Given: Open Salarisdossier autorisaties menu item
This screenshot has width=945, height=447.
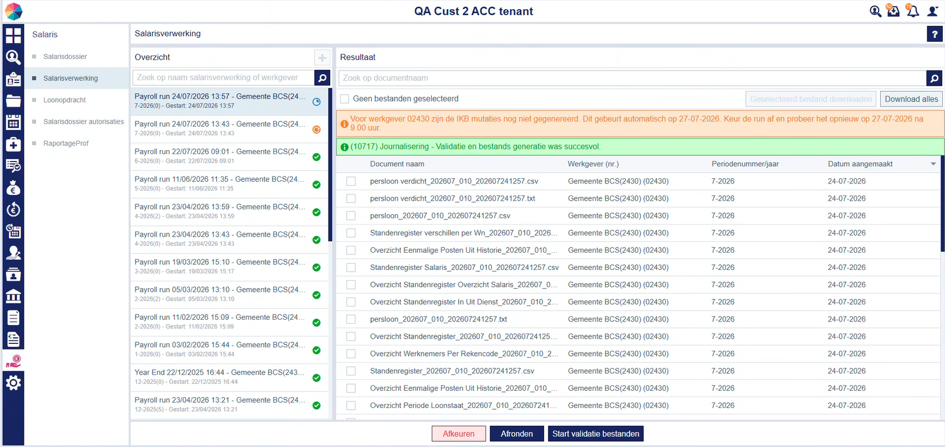Looking at the screenshot, I should 84,122.
